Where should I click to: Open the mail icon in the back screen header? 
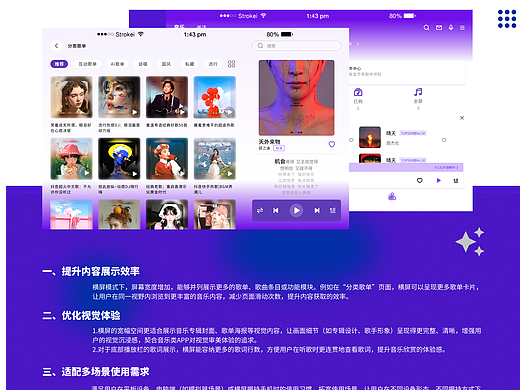click(x=439, y=28)
